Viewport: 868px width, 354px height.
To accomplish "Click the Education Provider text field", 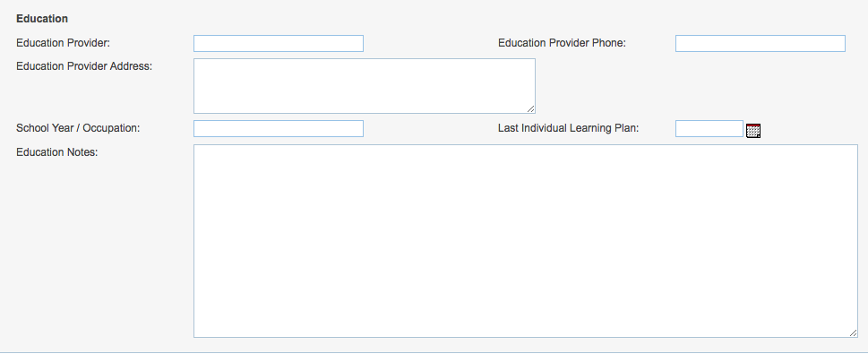I will (279, 43).
